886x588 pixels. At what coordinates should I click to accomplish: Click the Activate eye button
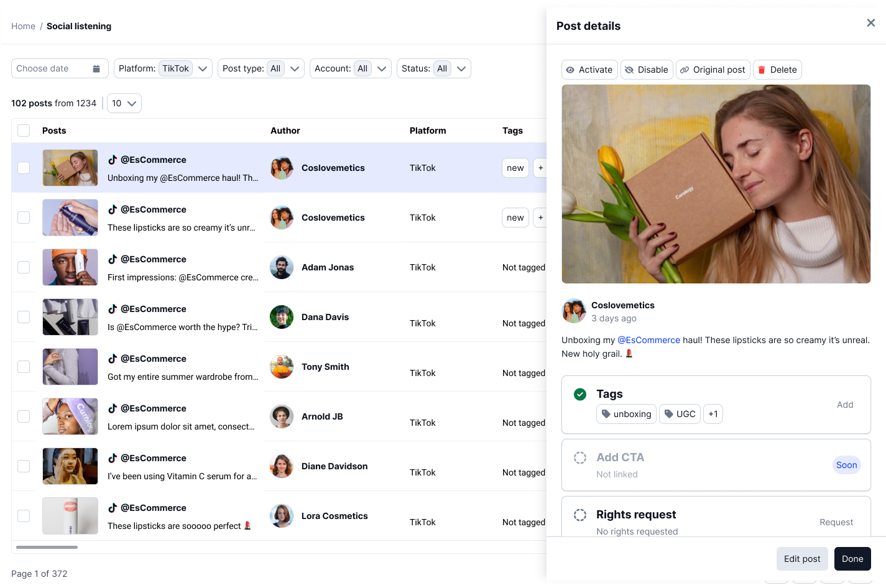click(x=589, y=70)
